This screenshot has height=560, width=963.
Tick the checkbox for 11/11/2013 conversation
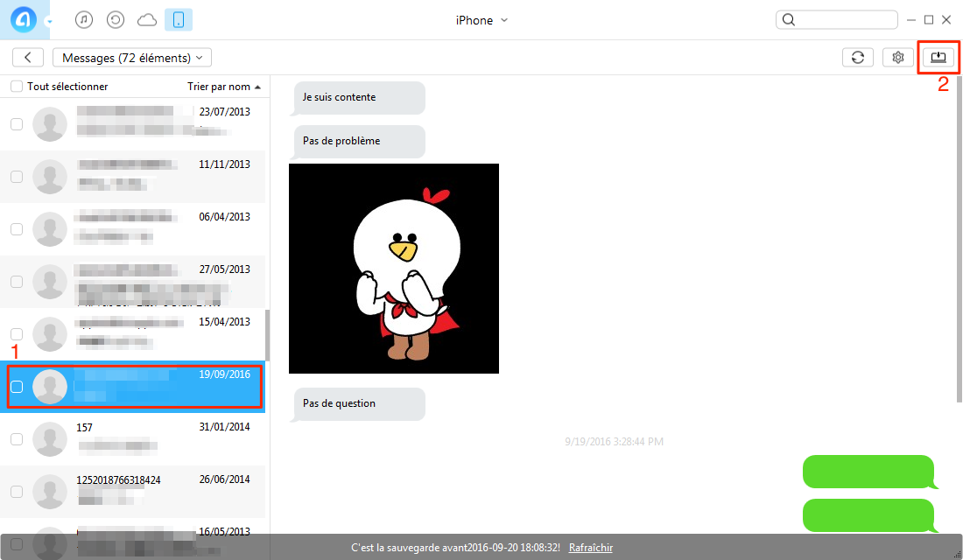[17, 177]
